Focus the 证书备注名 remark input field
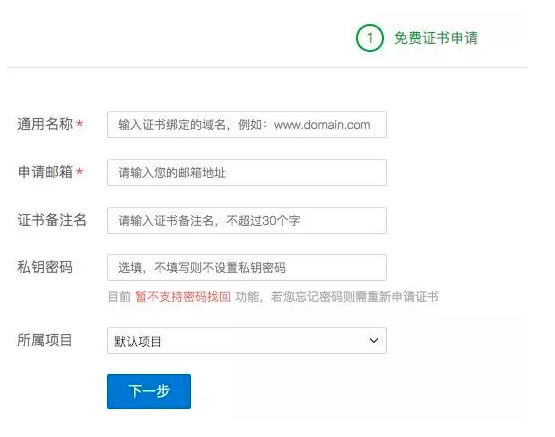Image resolution: width=555 pixels, height=437 pixels. coord(247,221)
